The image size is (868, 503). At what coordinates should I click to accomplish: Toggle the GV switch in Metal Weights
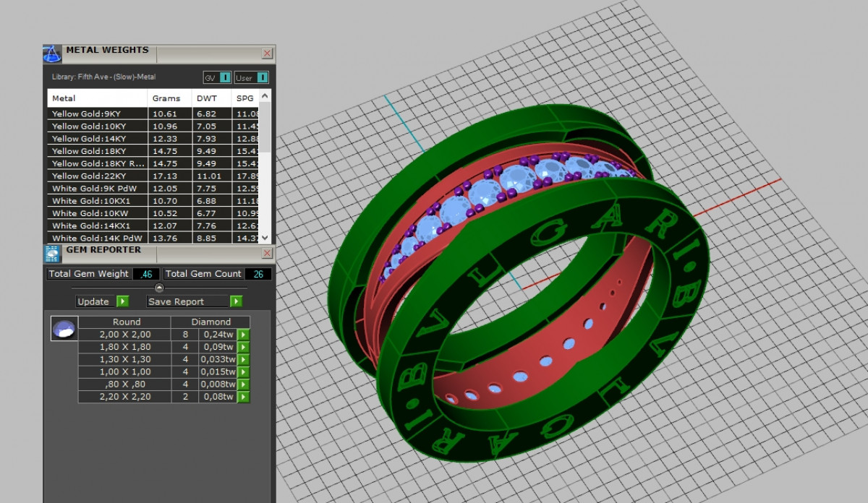[x=225, y=77]
